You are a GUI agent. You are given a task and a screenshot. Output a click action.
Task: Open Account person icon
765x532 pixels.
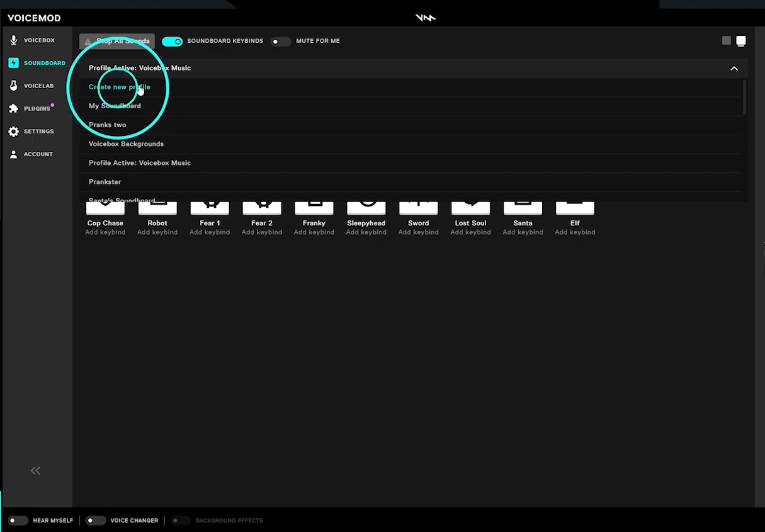pyautogui.click(x=14, y=154)
